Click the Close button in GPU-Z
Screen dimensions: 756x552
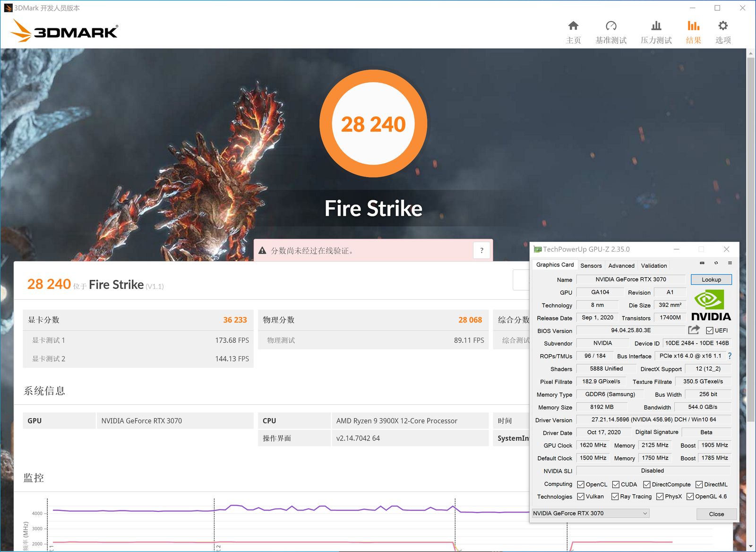coord(716,514)
